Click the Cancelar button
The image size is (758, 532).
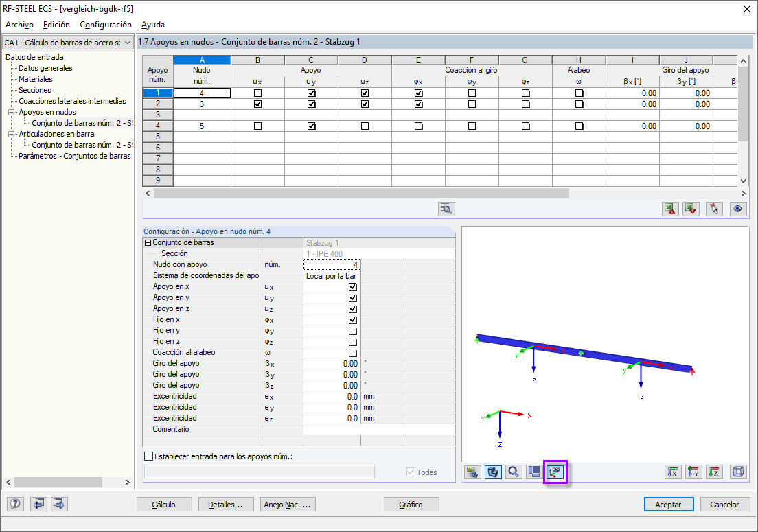coord(724,505)
